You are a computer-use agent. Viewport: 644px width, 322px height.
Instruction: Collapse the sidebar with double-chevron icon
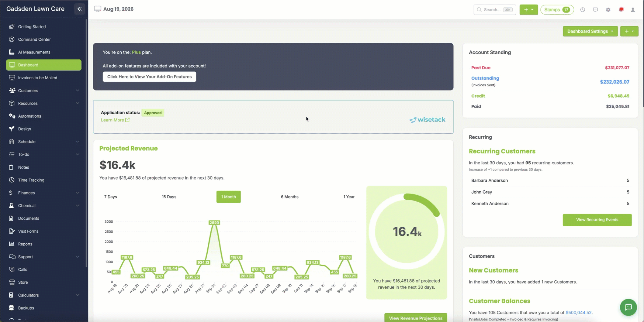tap(79, 9)
